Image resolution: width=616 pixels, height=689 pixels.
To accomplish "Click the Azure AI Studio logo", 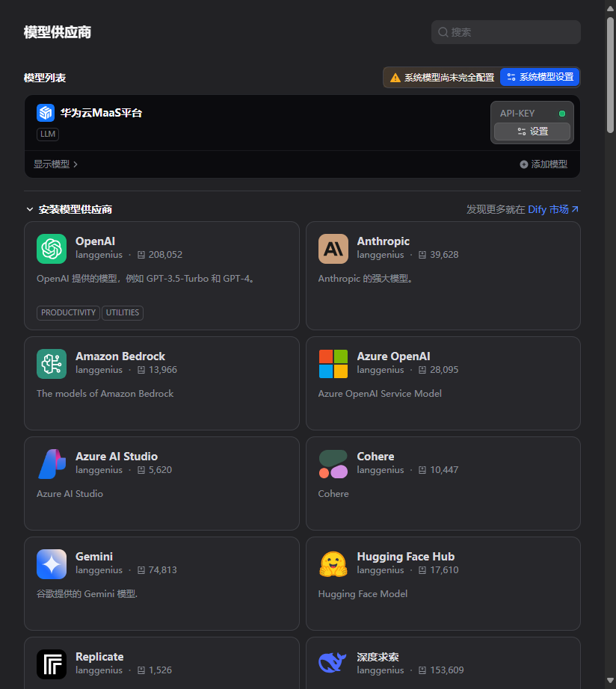I will 52,464.
